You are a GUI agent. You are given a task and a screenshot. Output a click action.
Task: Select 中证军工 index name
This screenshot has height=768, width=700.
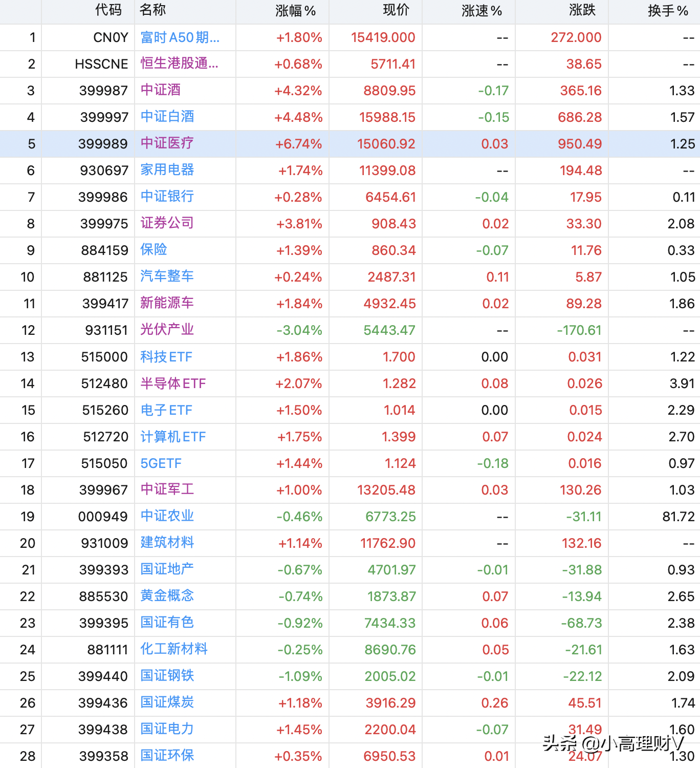pos(167,490)
